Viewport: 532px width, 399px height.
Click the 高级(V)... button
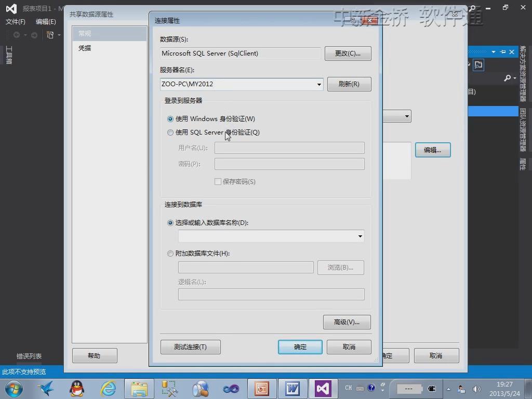point(347,322)
